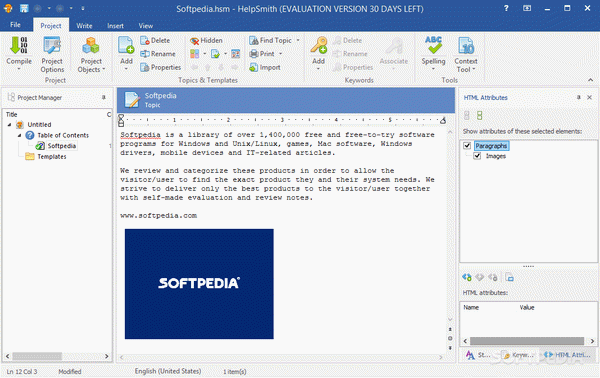Click the Hidden topic icon
The height and width of the screenshot is (378, 600).
point(194,41)
